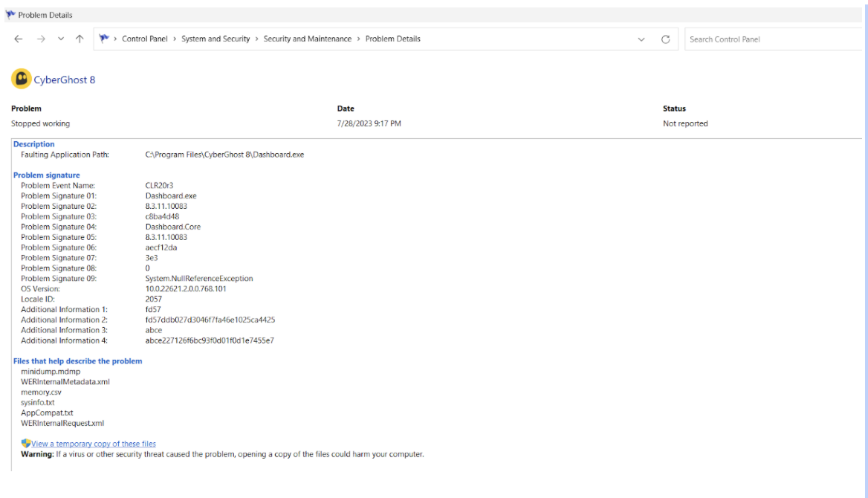
Task: Open the recent pages dropdown chevron
Action: [x=59, y=39]
